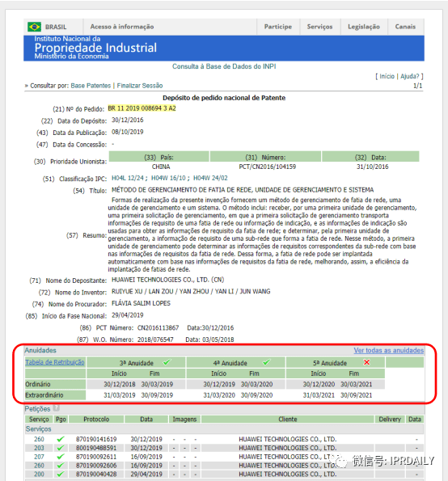Click payment checkmark for protocol 870190141619
Image resolution: width=448 pixels, height=481 pixels.
coord(61,439)
